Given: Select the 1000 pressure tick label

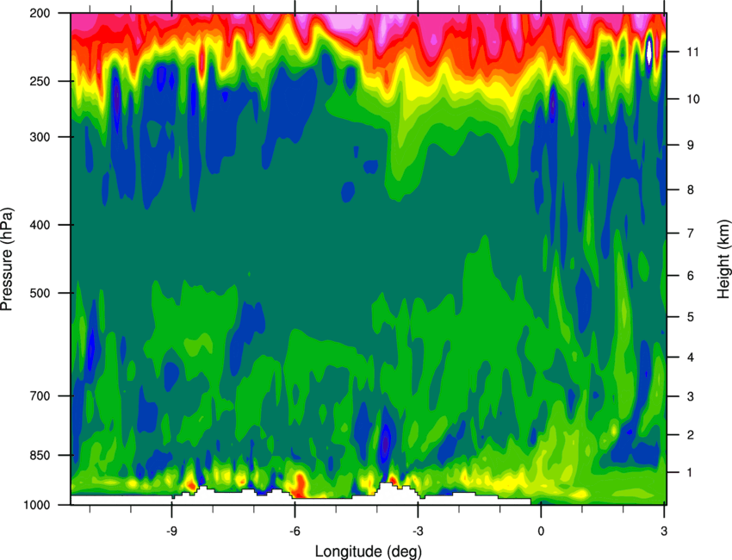Looking at the screenshot, I should click(37, 505).
